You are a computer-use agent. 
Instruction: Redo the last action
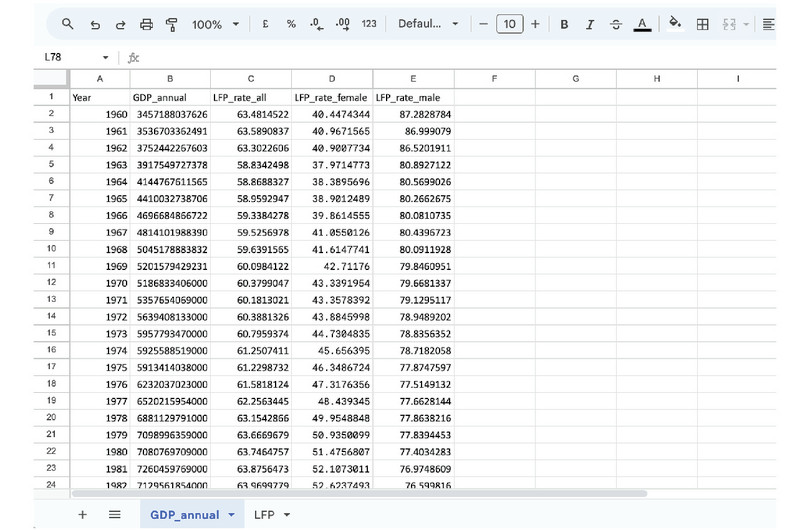pos(120,24)
